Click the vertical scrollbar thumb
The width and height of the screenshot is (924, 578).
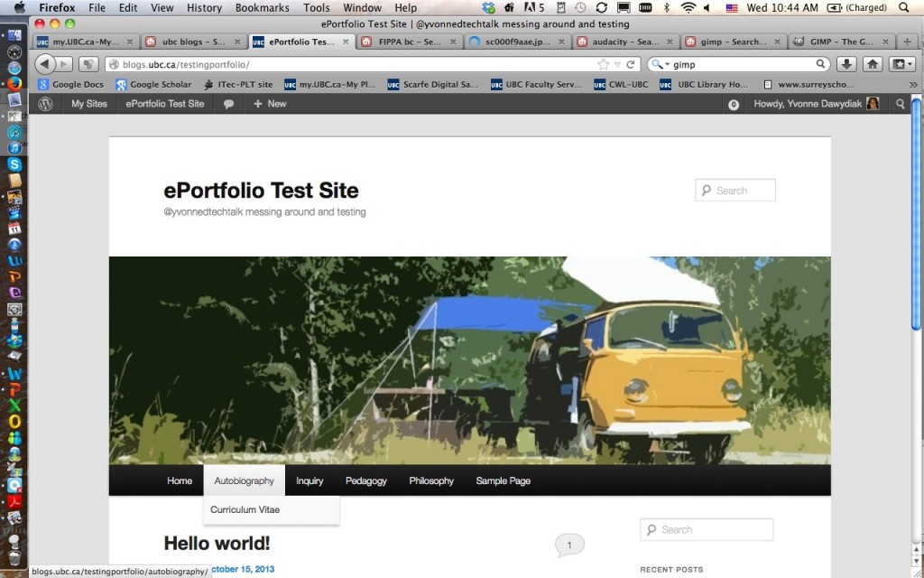point(917,213)
